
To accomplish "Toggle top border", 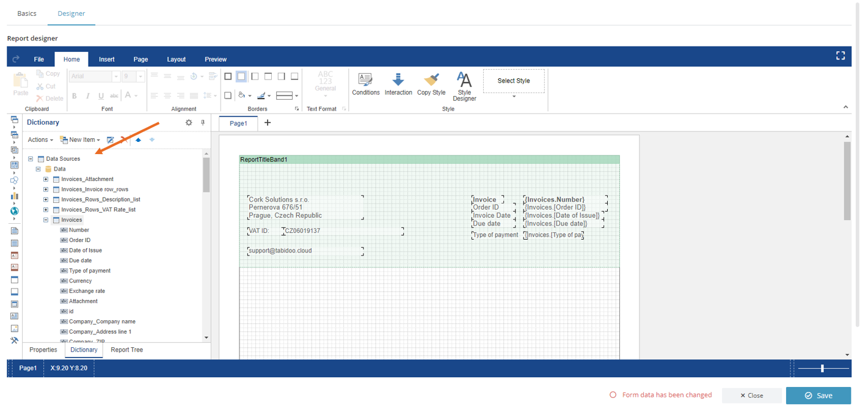I will coord(268,76).
